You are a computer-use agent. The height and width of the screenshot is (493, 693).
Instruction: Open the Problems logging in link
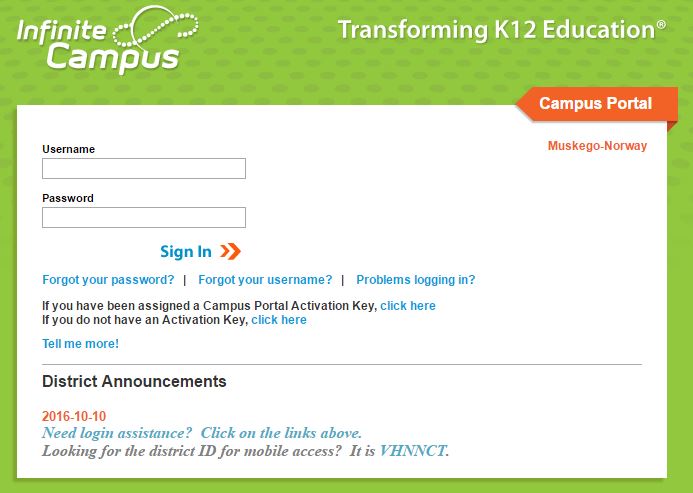tap(416, 280)
